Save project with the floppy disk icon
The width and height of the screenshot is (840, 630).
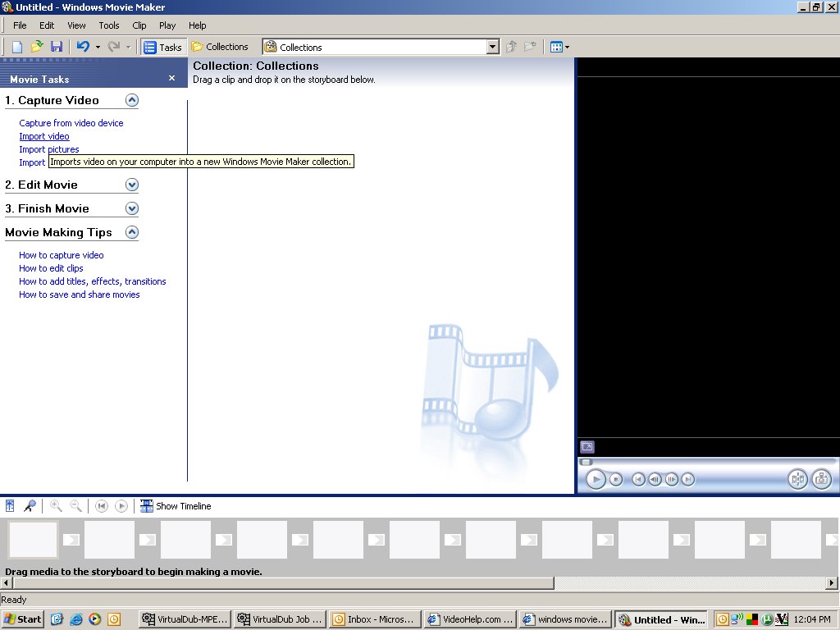pos(57,47)
